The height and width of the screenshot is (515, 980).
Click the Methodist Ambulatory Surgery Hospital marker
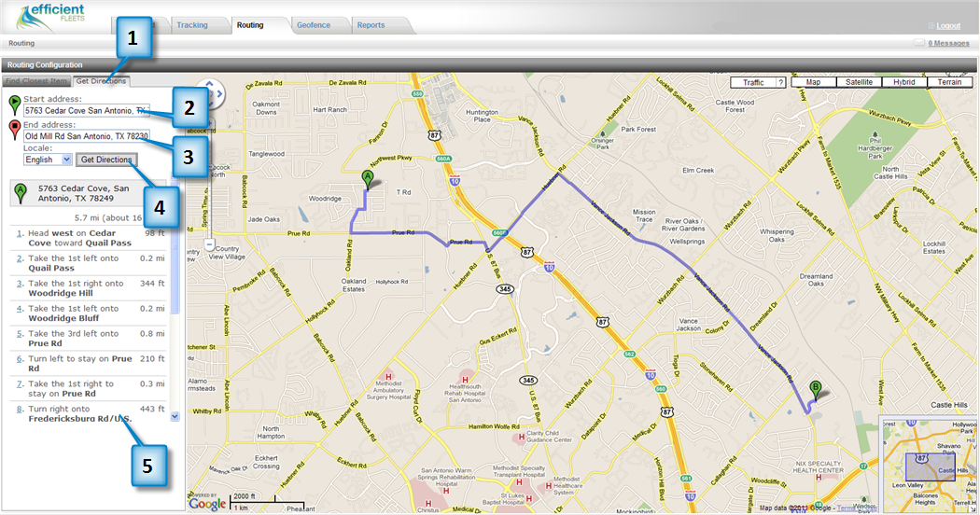(388, 377)
